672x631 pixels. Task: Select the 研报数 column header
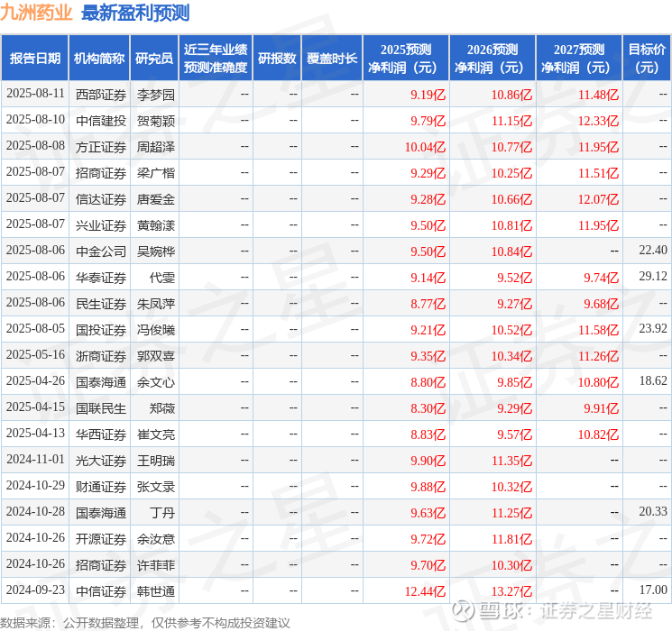[x=277, y=59]
